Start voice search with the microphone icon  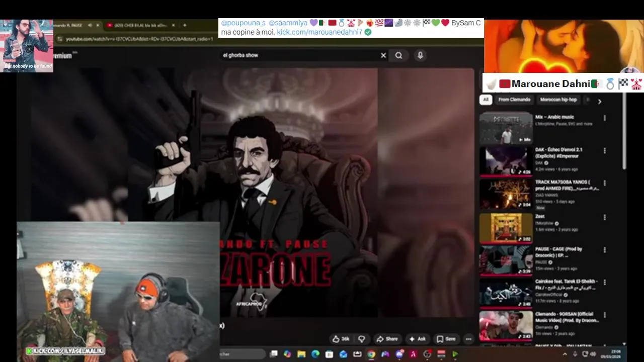[x=420, y=55]
